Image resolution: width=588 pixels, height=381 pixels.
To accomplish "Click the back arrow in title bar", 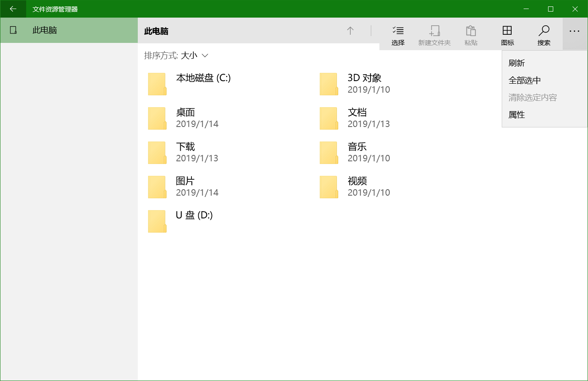I will click(13, 9).
